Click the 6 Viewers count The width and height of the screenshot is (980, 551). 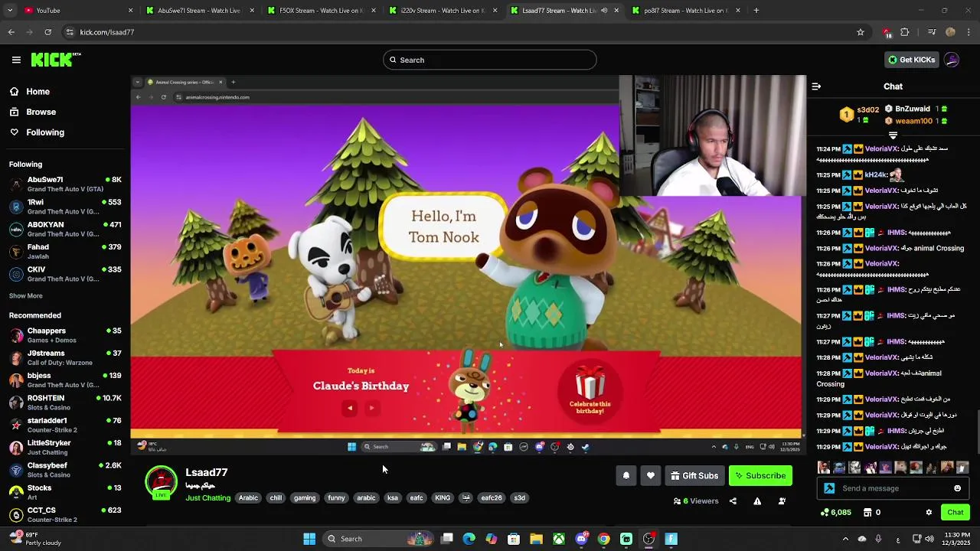coord(696,501)
